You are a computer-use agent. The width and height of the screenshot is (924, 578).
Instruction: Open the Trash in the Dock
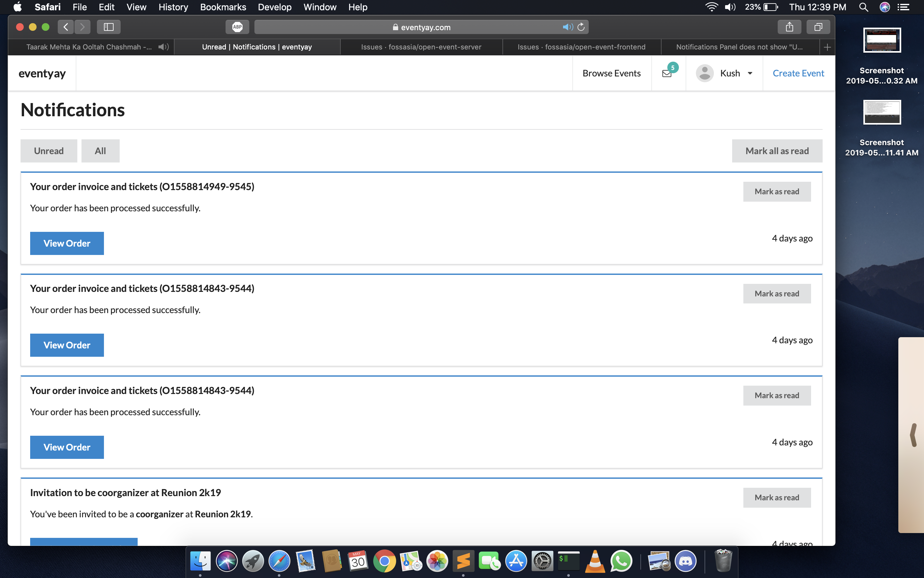click(x=723, y=561)
